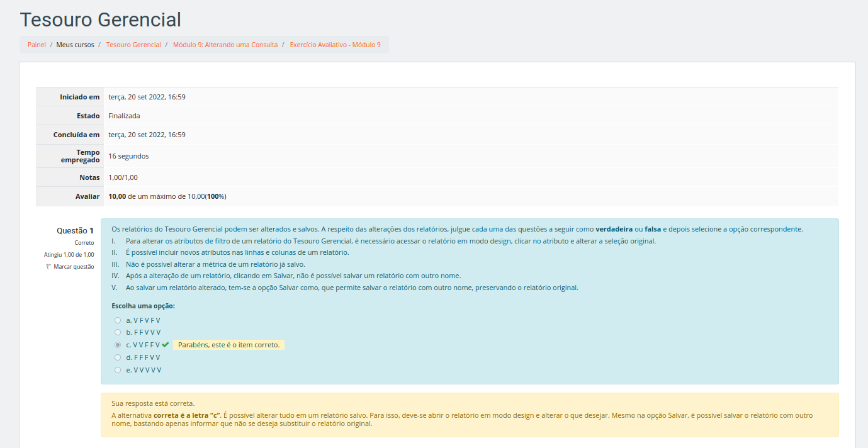
Task: Select radio option e. V V V V V
Action: 118,370
